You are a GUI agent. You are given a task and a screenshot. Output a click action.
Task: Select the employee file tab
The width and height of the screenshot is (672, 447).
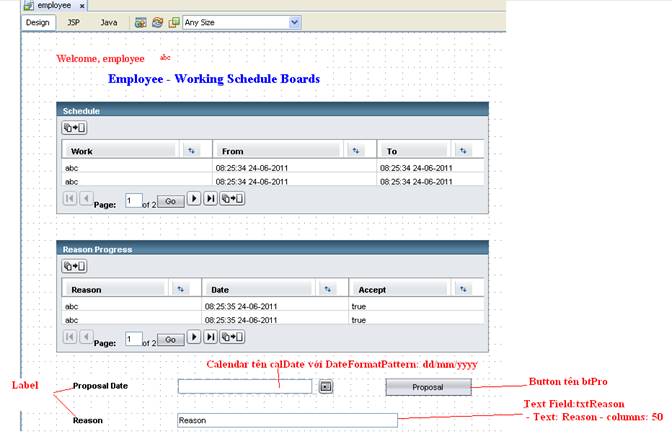pos(54,6)
